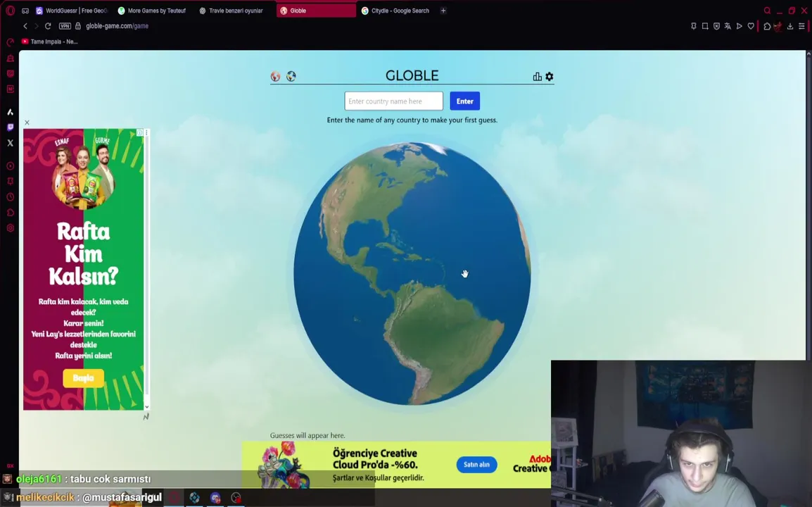Go back to the previous page
This screenshot has width=812, height=507.
[x=25, y=26]
